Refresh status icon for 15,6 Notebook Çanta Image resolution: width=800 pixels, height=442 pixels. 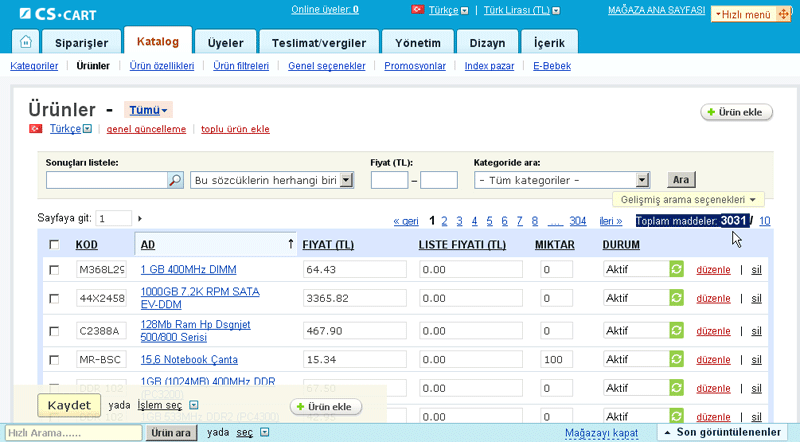[677, 359]
